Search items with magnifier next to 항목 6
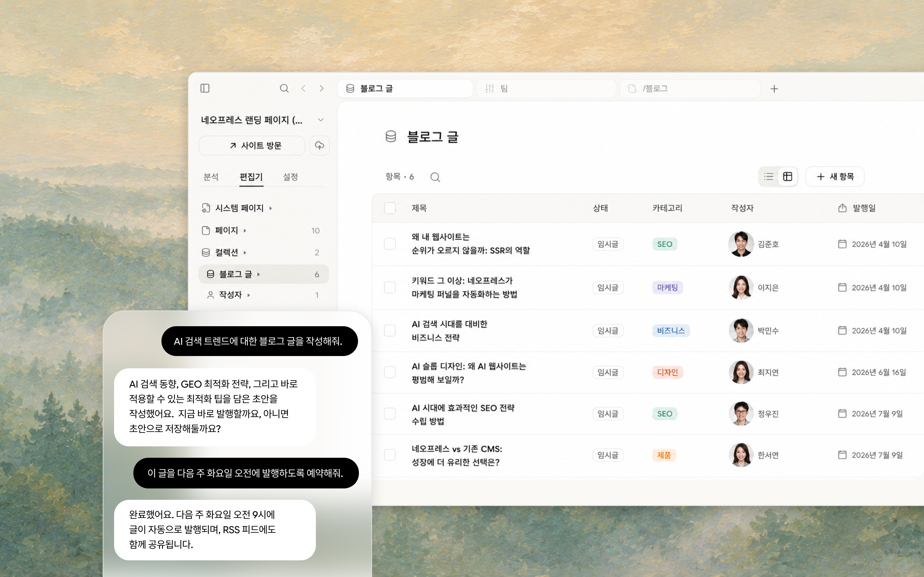 (x=435, y=177)
